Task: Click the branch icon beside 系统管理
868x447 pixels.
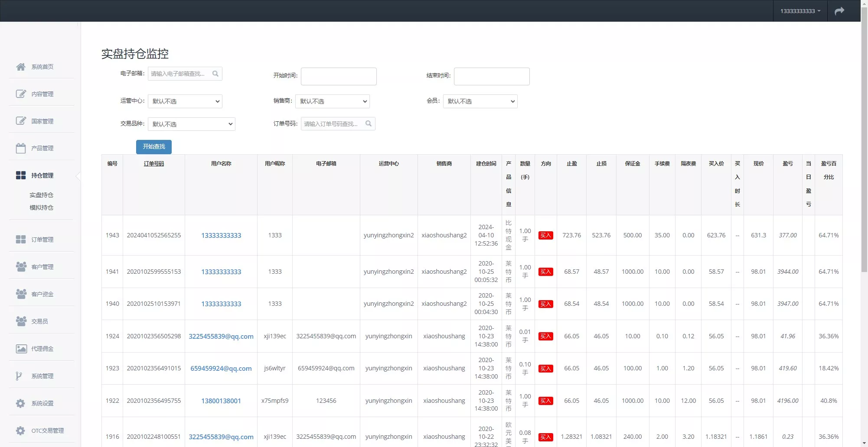Action: click(19, 376)
